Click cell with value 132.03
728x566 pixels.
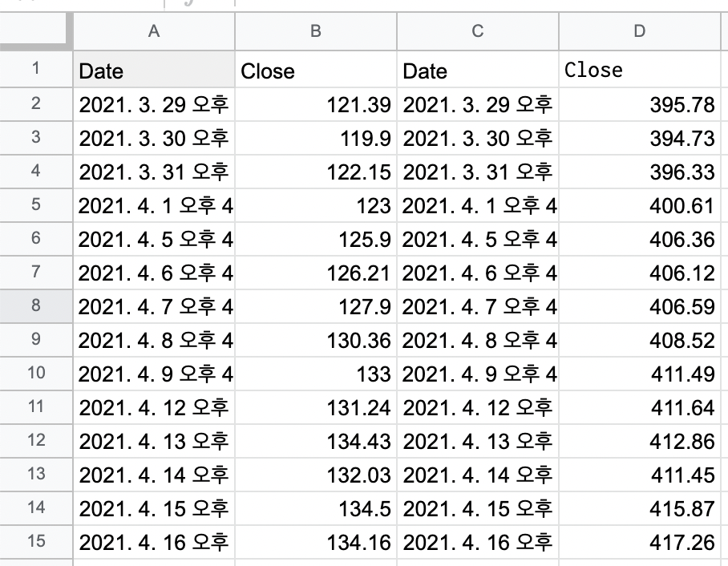316,475
